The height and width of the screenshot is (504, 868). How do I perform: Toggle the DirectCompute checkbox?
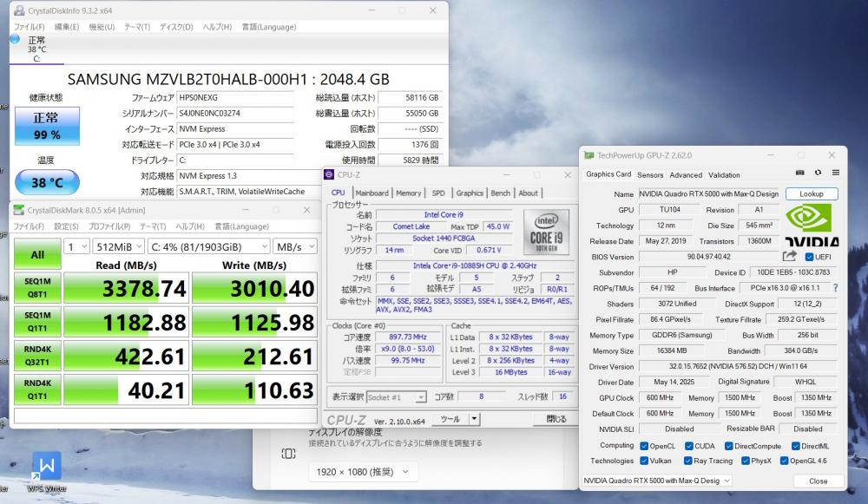pos(728,446)
